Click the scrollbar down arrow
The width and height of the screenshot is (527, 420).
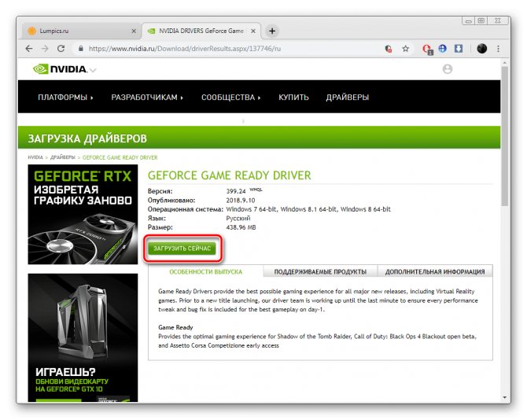(504, 397)
